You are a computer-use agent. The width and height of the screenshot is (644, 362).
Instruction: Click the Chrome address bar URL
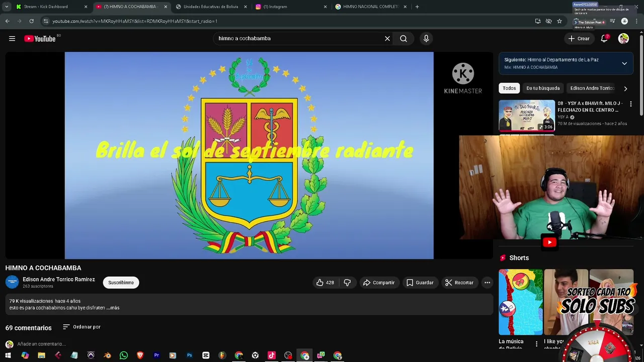[135, 21]
